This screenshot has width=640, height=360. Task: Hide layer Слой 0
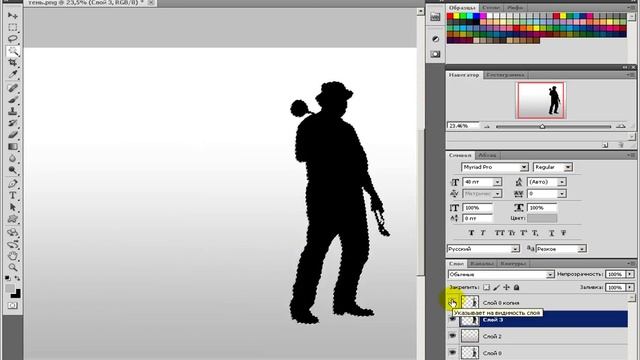pos(453,352)
